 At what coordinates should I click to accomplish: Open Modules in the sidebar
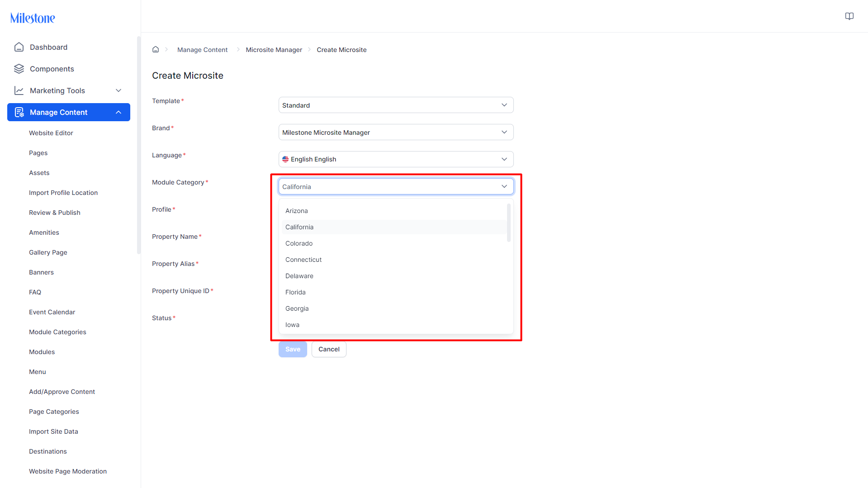[x=42, y=352]
